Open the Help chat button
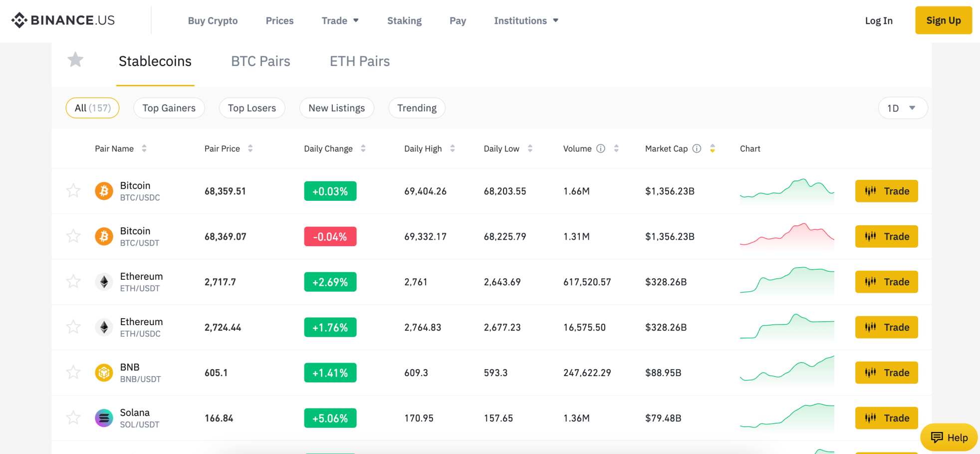The width and height of the screenshot is (980, 454). click(x=949, y=438)
